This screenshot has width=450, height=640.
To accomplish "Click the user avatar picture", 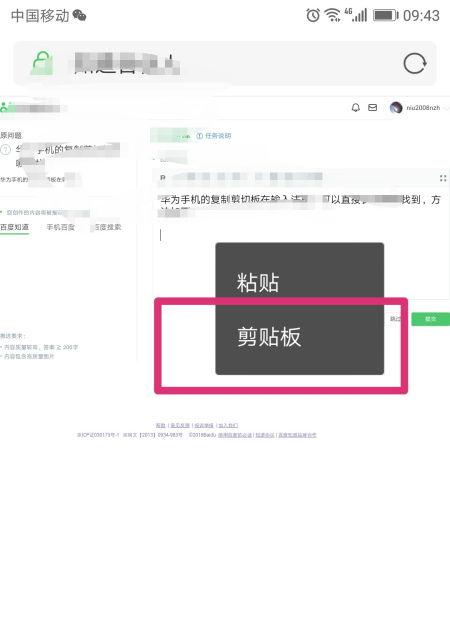I will pos(396,108).
